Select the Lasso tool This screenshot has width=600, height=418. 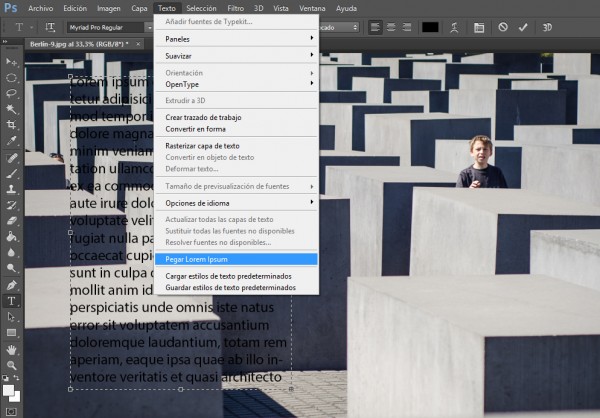pos(12,92)
